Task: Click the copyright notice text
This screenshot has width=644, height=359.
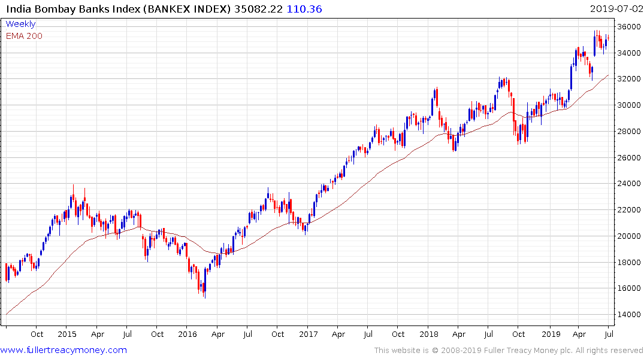Action: (x=509, y=351)
